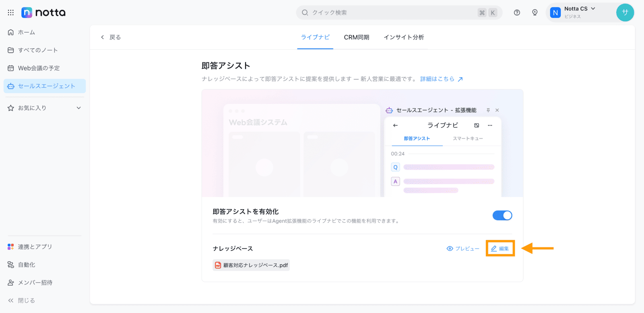Click the expand icon in the ライブナビ preview
Image resolution: width=644 pixels, height=313 pixels.
(477, 125)
